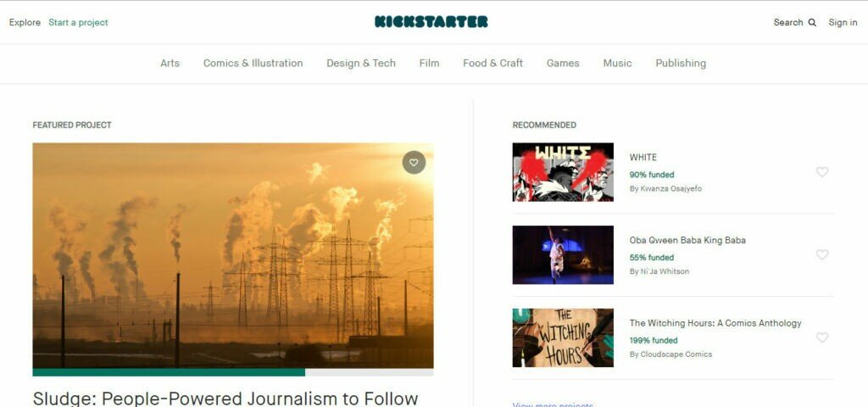Viewport: 868px width, 407px height.
Task: Open the Explore menu
Action: pos(25,23)
